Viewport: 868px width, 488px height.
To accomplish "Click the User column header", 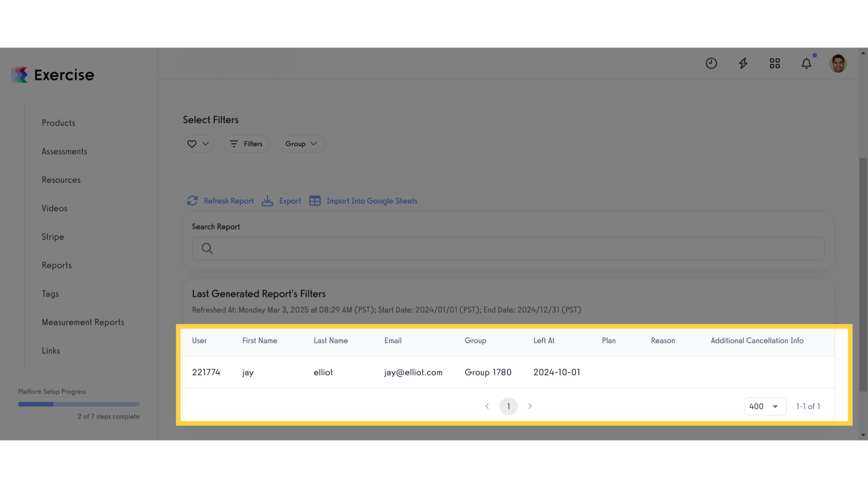I will coord(199,341).
